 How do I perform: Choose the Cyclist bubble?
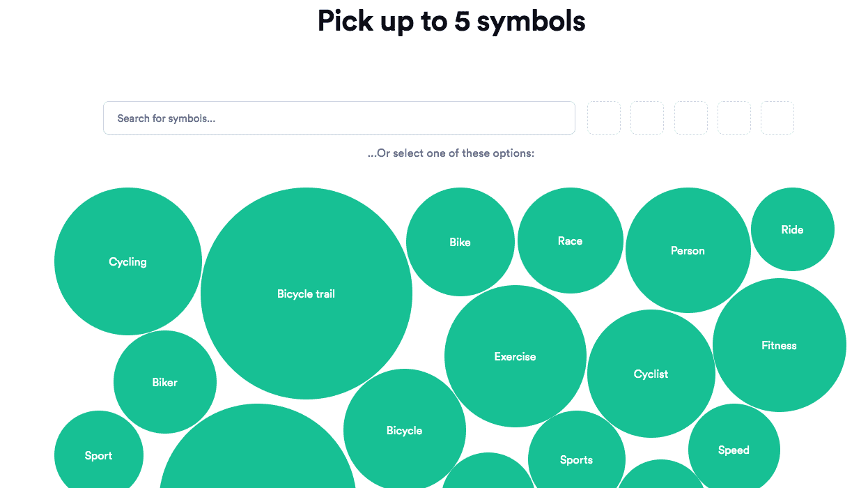651,374
